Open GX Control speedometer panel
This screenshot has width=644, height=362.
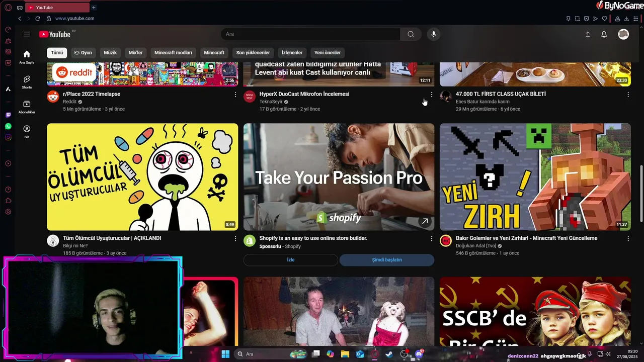click(x=8, y=30)
